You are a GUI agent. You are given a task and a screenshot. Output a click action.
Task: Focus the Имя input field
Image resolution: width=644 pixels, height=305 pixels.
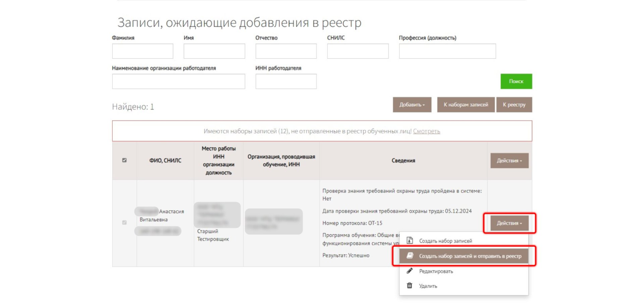pos(214,51)
